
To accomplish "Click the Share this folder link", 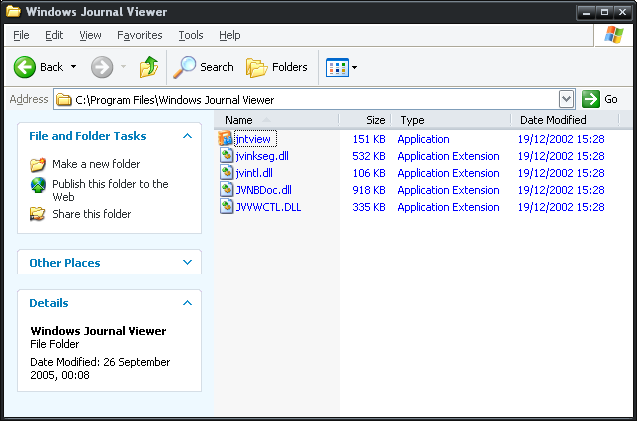I will coord(92,214).
